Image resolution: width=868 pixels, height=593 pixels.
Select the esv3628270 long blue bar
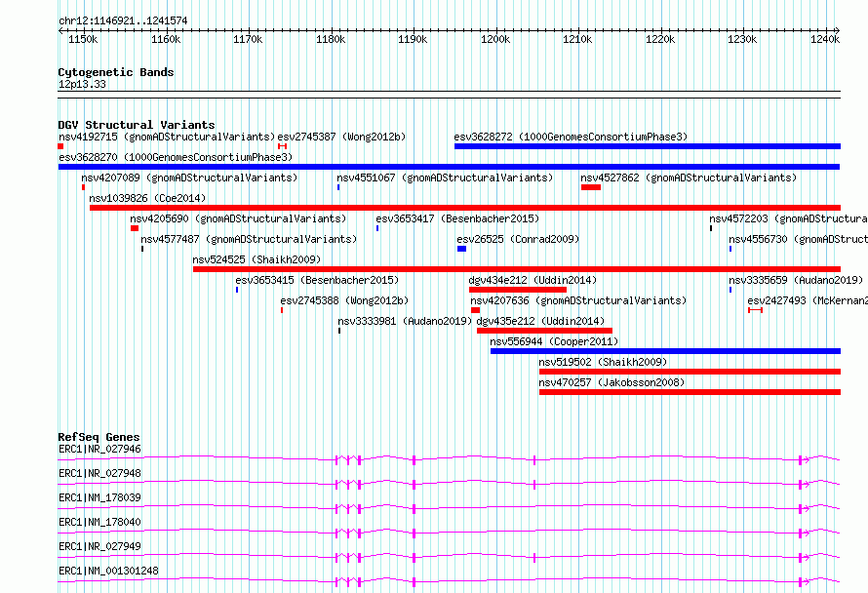449,167
